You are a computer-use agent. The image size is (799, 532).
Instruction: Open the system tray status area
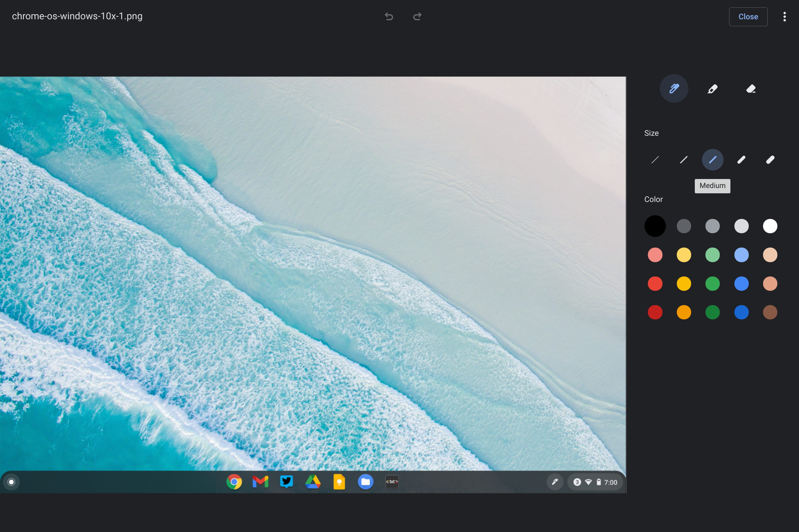click(x=594, y=482)
